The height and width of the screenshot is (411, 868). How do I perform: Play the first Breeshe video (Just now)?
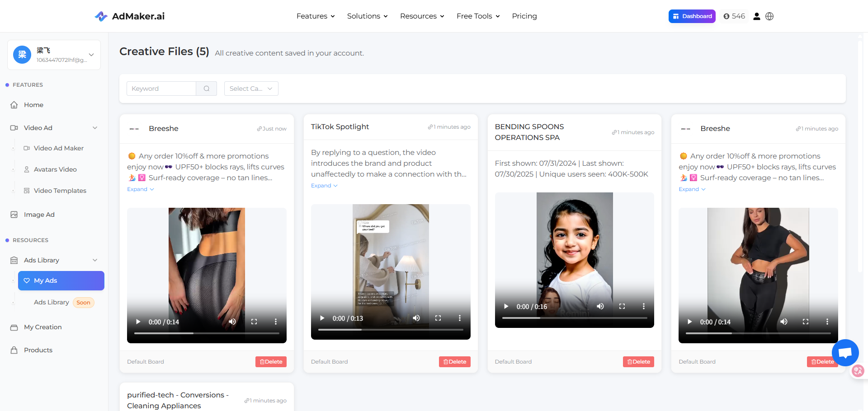138,322
